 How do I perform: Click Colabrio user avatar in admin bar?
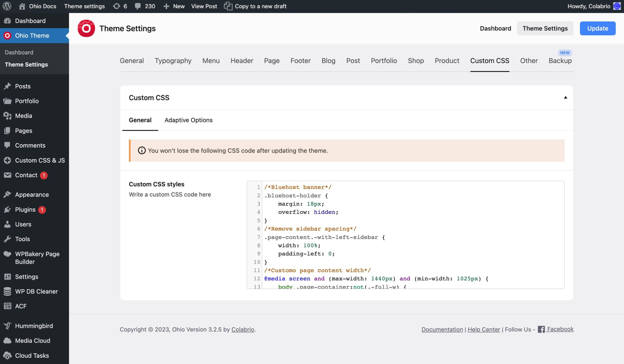coord(617,6)
